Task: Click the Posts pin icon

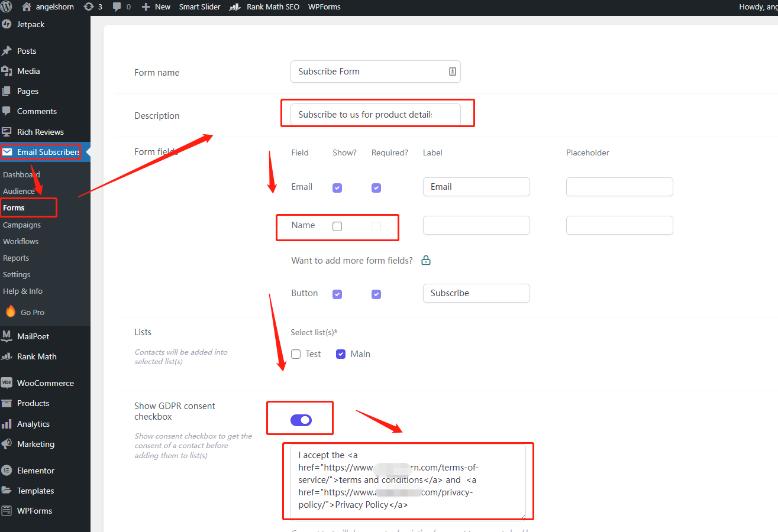Action: point(7,51)
